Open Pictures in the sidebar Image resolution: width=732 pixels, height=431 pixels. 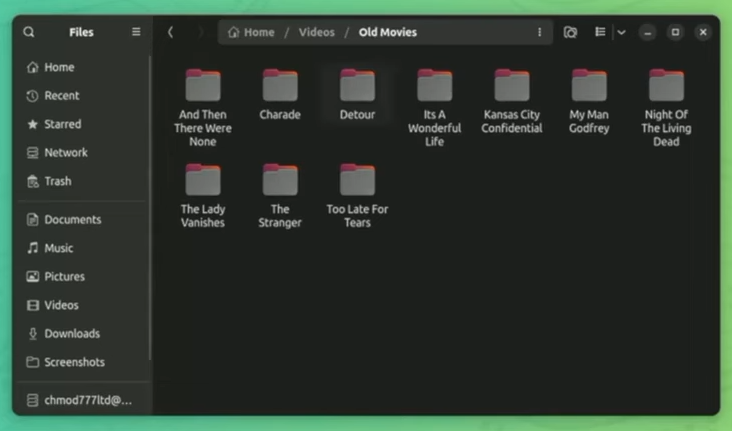click(82, 276)
